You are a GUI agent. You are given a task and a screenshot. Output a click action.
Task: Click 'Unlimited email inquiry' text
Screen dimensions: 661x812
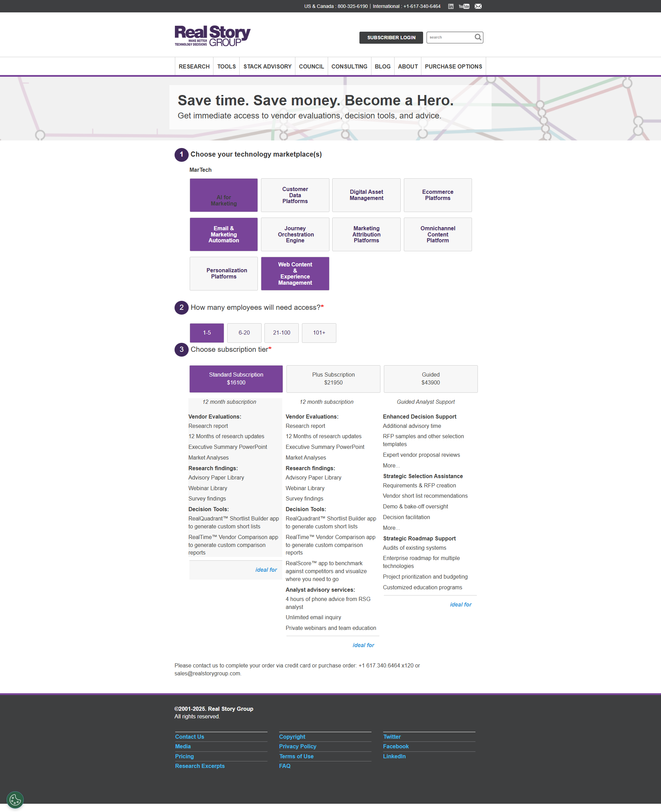point(313,617)
